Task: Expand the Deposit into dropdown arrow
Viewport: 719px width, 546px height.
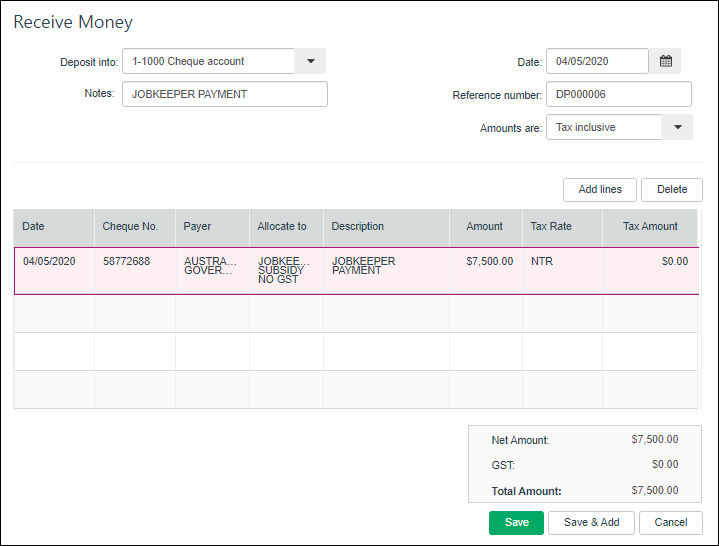Action: click(310, 61)
